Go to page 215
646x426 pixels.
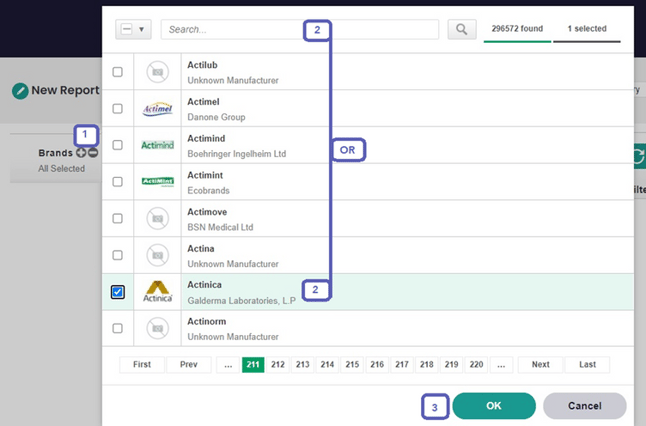(x=352, y=365)
